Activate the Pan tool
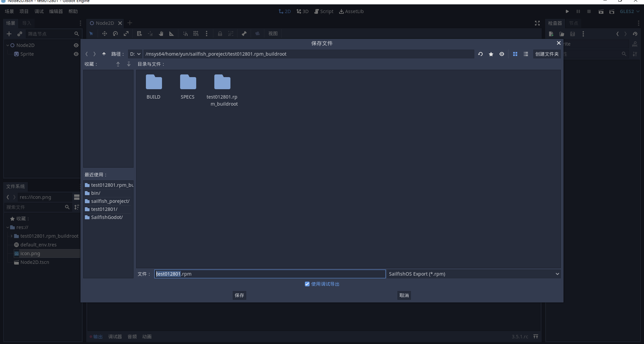644x344 pixels. (x=161, y=34)
